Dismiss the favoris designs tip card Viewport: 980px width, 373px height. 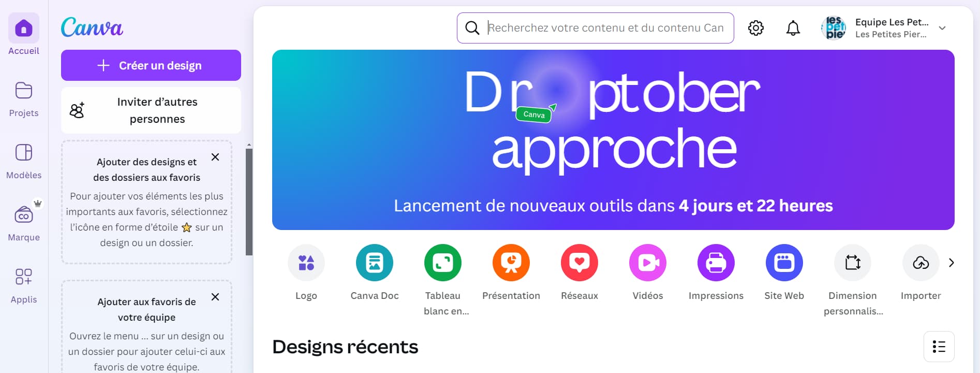click(215, 157)
